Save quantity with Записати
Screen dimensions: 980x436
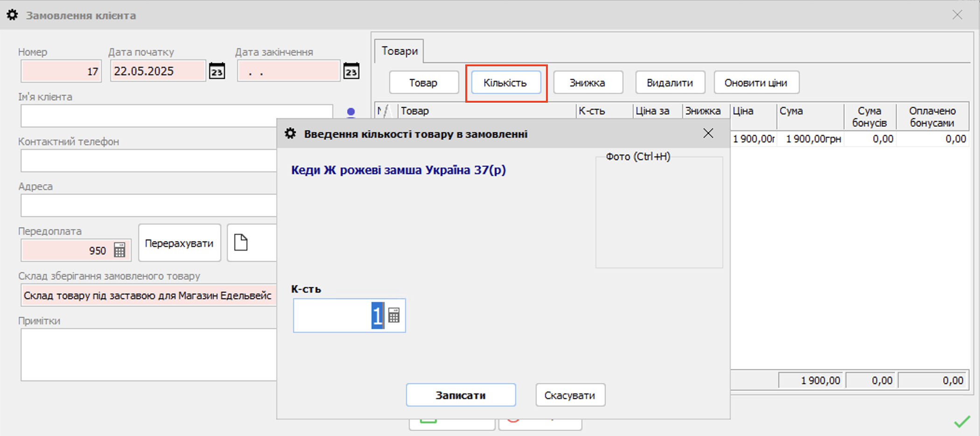click(x=461, y=395)
